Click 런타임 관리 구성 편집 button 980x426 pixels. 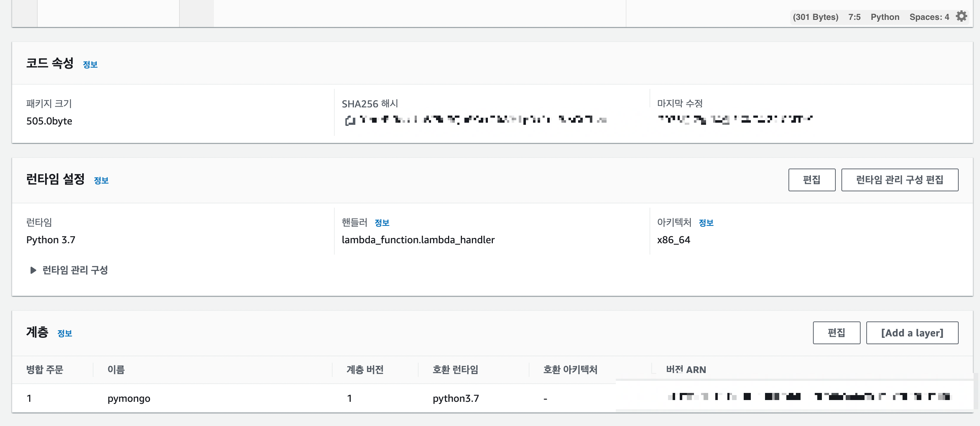click(x=899, y=180)
